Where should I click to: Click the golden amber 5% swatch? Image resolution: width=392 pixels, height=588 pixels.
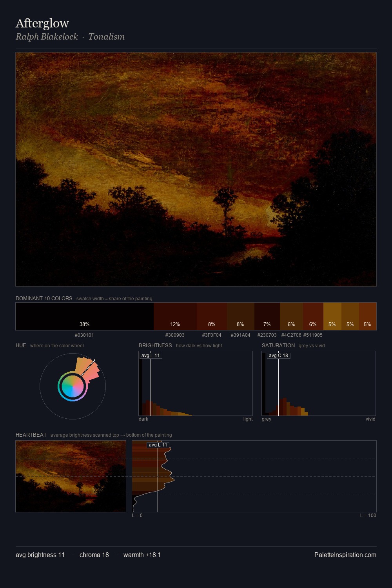point(332,316)
